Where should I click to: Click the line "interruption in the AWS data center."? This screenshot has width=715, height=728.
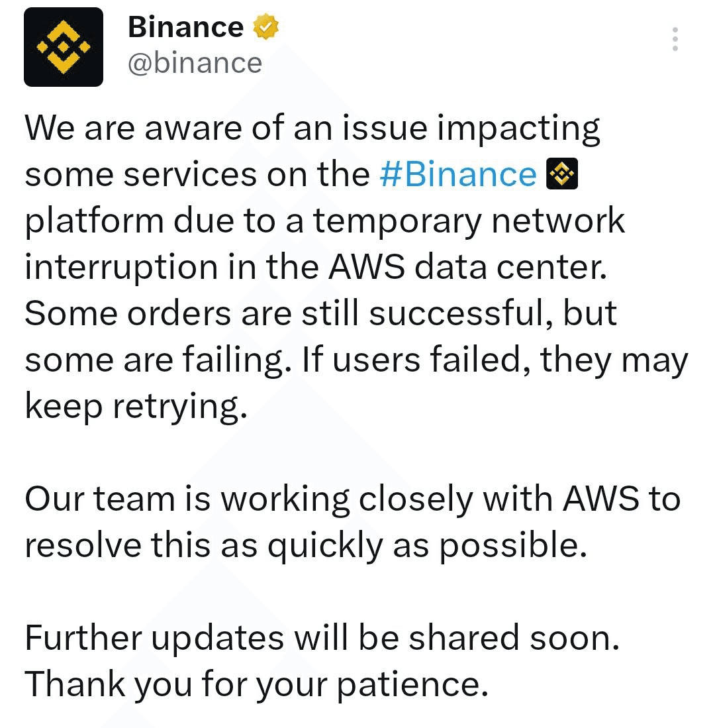(x=316, y=268)
